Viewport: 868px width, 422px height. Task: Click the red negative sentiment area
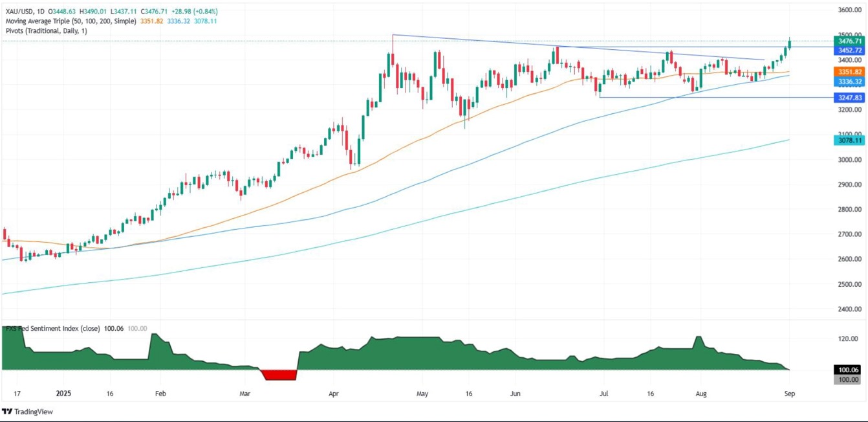tap(279, 374)
